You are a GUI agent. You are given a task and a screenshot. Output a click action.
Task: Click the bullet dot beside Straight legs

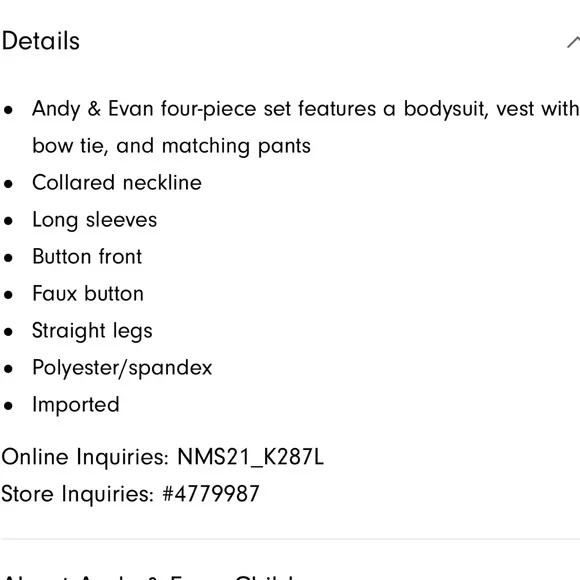click(x=8, y=332)
